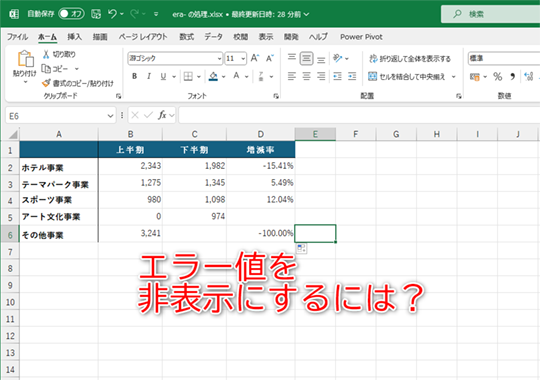Click the Auto Fill Options icon below E6
This screenshot has height=380, width=540.
[x=301, y=248]
